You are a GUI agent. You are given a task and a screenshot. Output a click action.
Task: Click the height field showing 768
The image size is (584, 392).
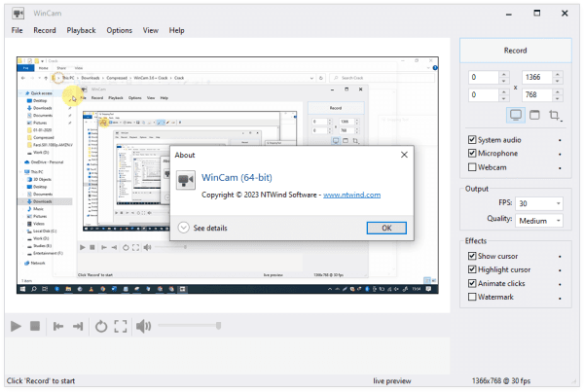click(537, 94)
